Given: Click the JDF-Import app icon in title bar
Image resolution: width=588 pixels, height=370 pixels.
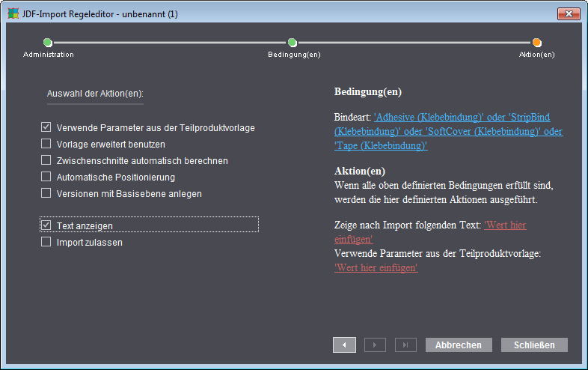Looking at the screenshot, I should click(13, 14).
